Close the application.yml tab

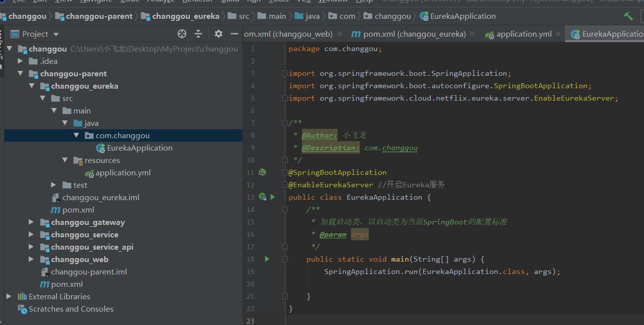pyautogui.click(x=558, y=34)
